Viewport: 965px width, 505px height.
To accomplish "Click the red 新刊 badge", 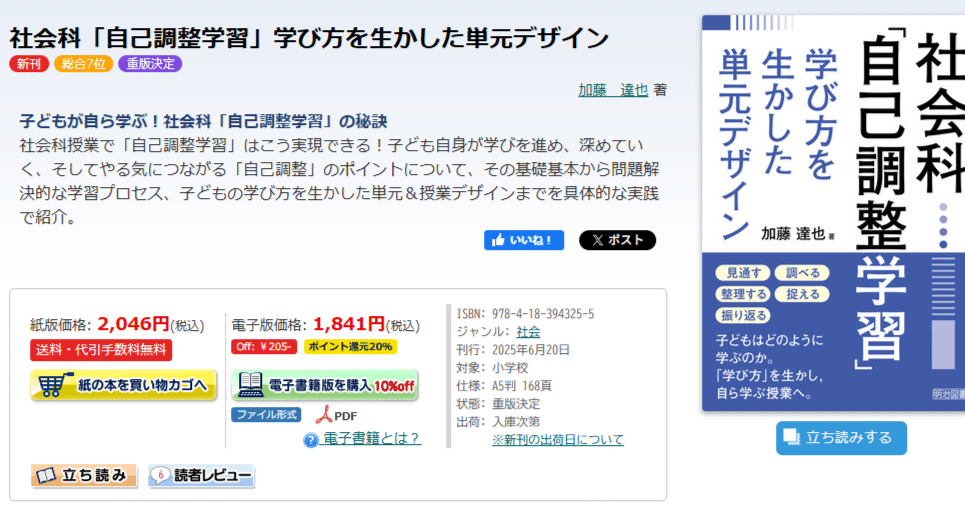I will pos(29,64).
